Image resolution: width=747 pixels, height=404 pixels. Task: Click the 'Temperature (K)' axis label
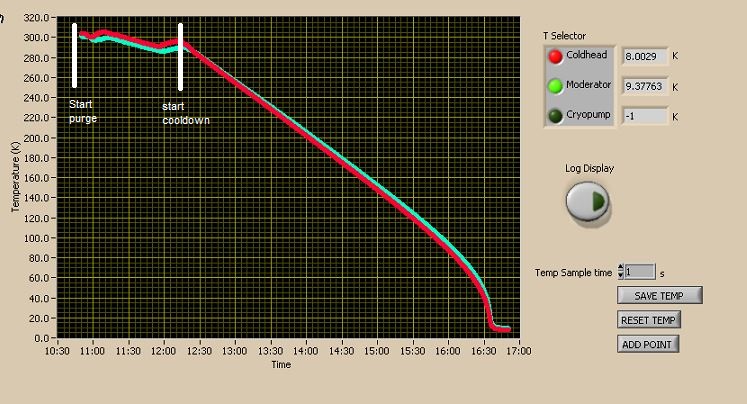point(15,177)
